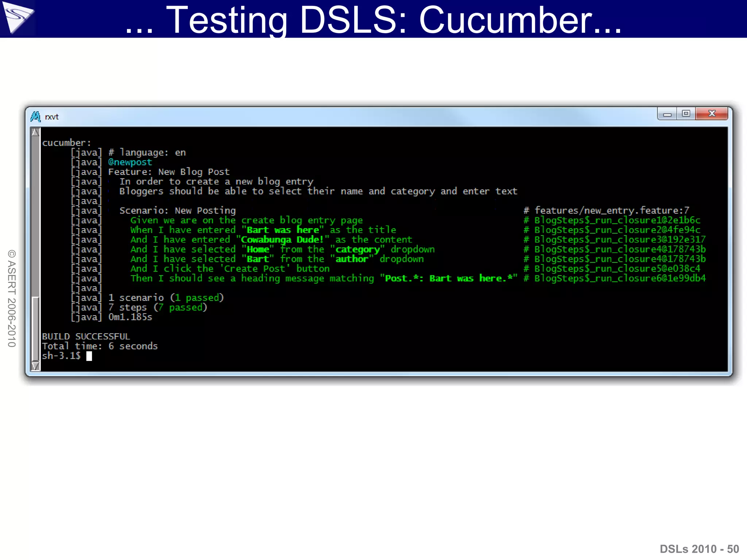The height and width of the screenshot is (560, 747).
Task: Click 'Total time: 6 seconds' line
Action: tap(100, 346)
